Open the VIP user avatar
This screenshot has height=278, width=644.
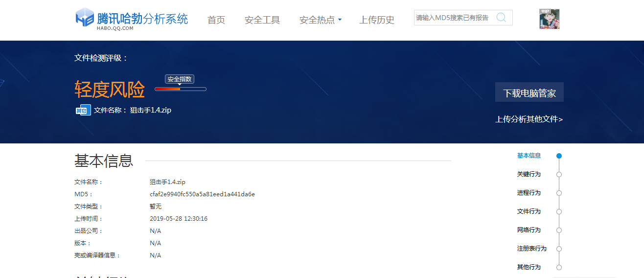[550, 19]
